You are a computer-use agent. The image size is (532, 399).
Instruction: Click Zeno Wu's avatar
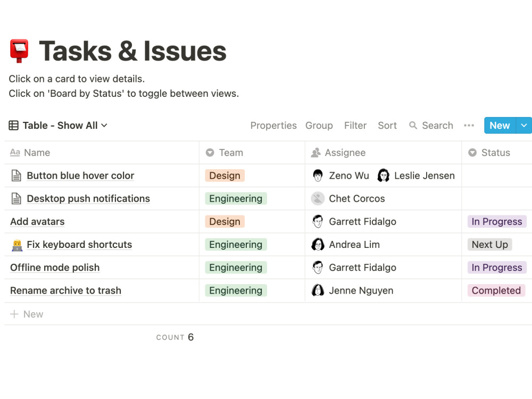318,176
